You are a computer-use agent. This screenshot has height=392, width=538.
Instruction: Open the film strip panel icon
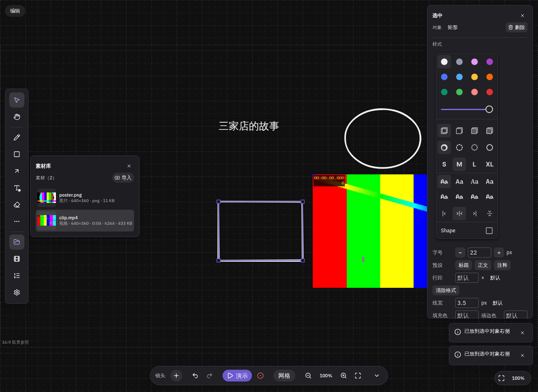coord(17,259)
